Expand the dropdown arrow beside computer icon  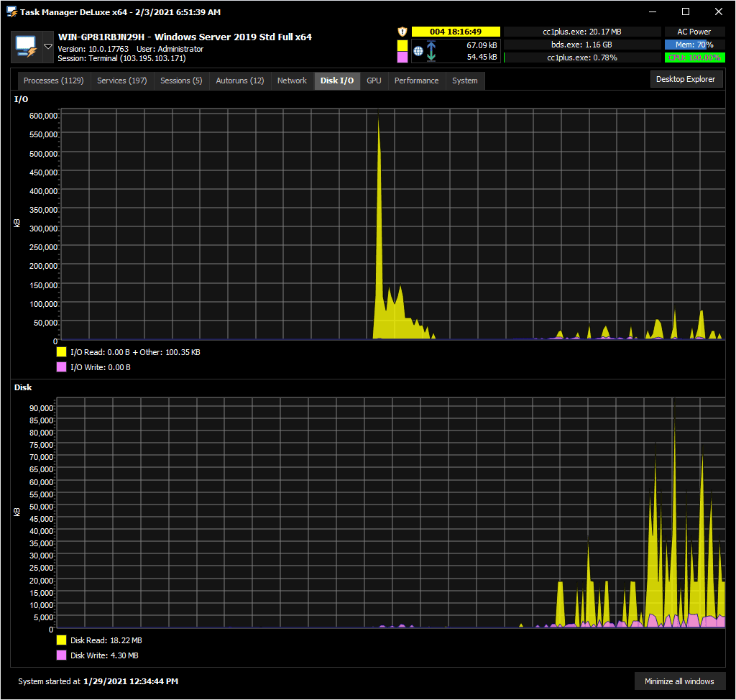coord(48,47)
